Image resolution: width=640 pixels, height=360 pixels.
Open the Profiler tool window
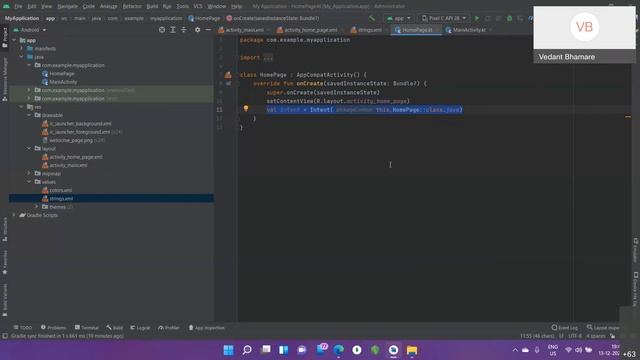(169, 328)
